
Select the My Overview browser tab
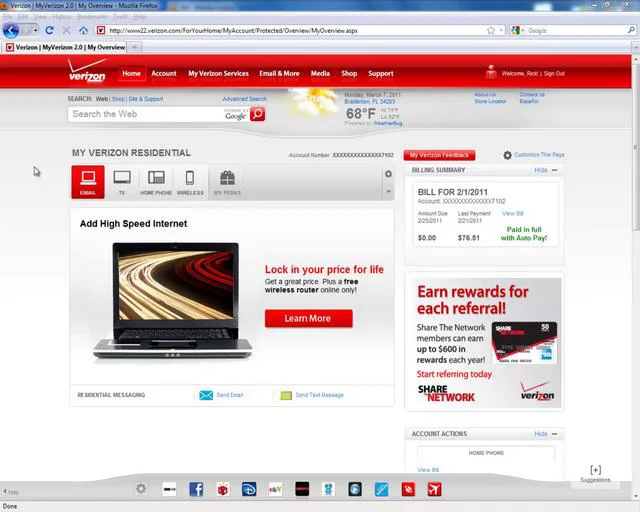(66, 47)
